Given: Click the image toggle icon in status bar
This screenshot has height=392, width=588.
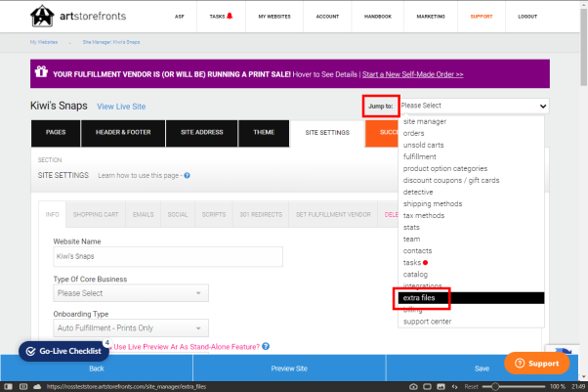Looking at the screenshot, I should (441, 386).
